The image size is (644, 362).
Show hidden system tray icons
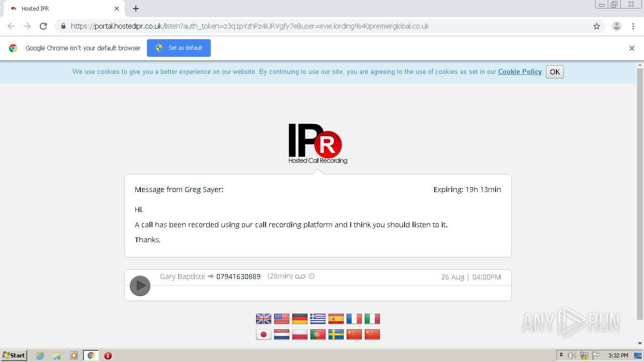pos(561,355)
